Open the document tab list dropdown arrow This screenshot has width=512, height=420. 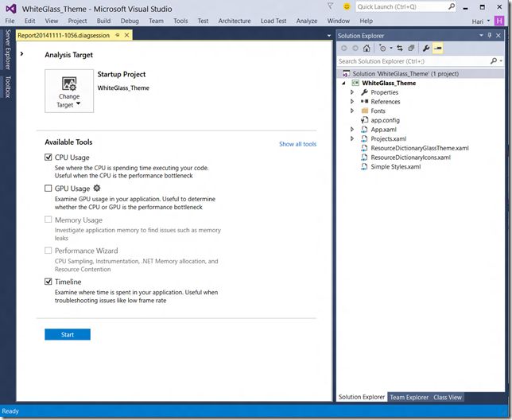tap(329, 36)
